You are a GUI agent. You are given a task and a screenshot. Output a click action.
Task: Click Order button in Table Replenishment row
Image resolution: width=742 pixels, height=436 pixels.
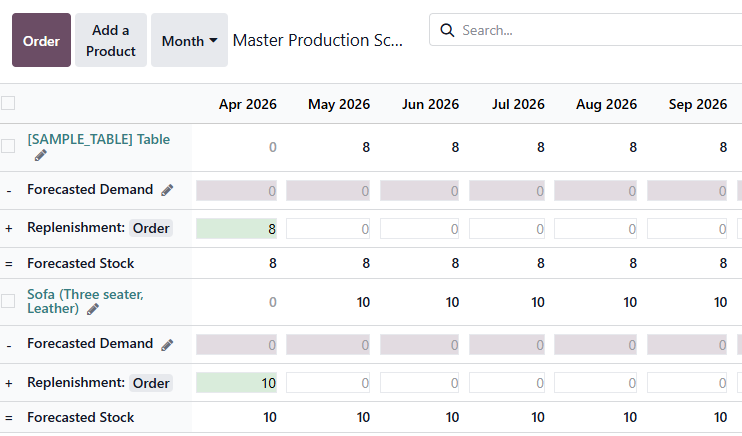point(151,228)
